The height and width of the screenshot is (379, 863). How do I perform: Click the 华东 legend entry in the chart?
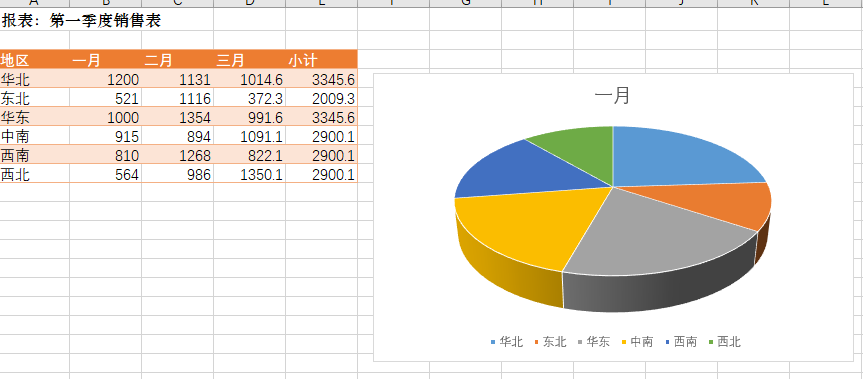tap(594, 342)
